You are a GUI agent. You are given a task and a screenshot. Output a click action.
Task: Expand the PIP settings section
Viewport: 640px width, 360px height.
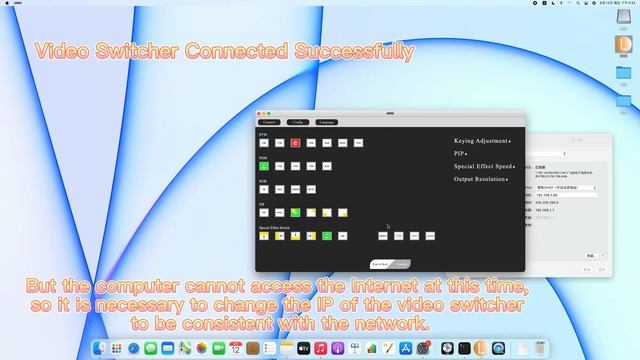point(460,153)
